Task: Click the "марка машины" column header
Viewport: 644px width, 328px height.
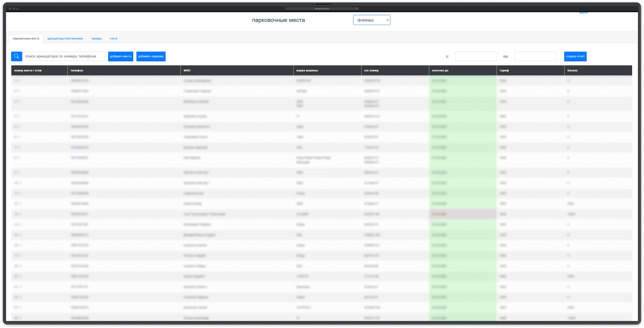Action: (327, 71)
